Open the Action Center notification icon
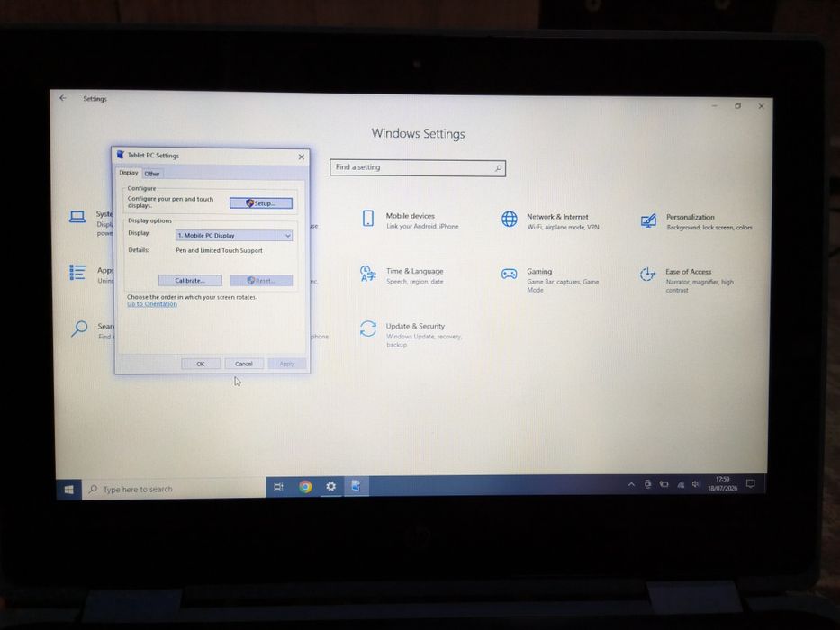Image resolution: width=840 pixels, height=630 pixels. tap(751, 484)
